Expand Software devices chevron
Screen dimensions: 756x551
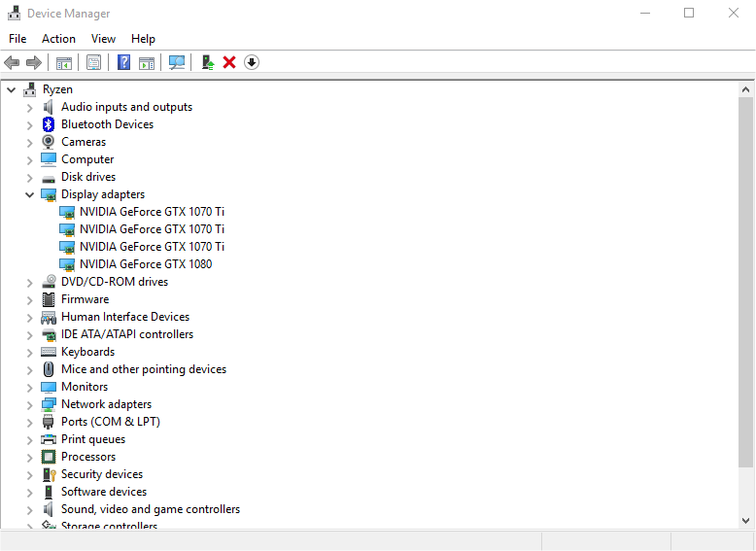click(x=30, y=492)
